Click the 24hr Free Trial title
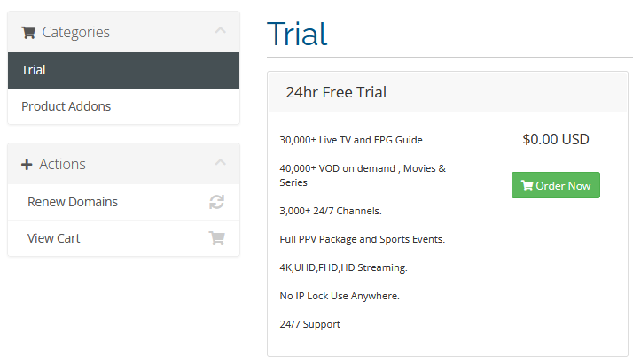Screen dimensions: 633x364 [336, 92]
